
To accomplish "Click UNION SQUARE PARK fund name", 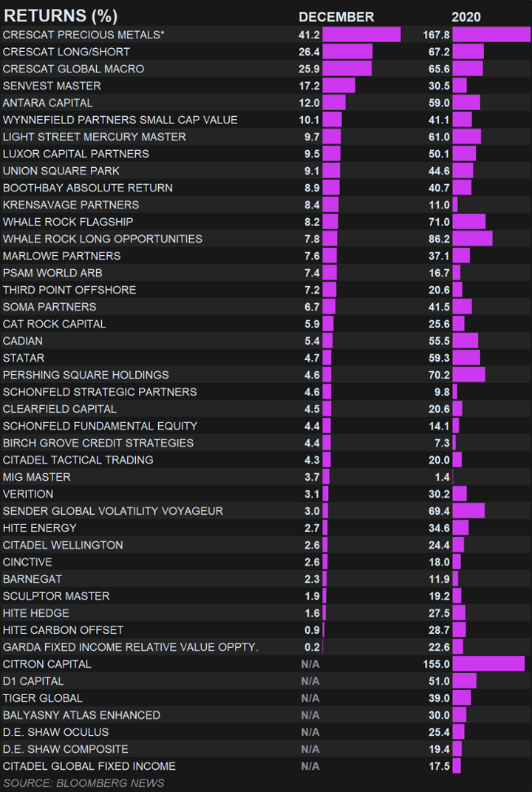I will (x=61, y=171).
